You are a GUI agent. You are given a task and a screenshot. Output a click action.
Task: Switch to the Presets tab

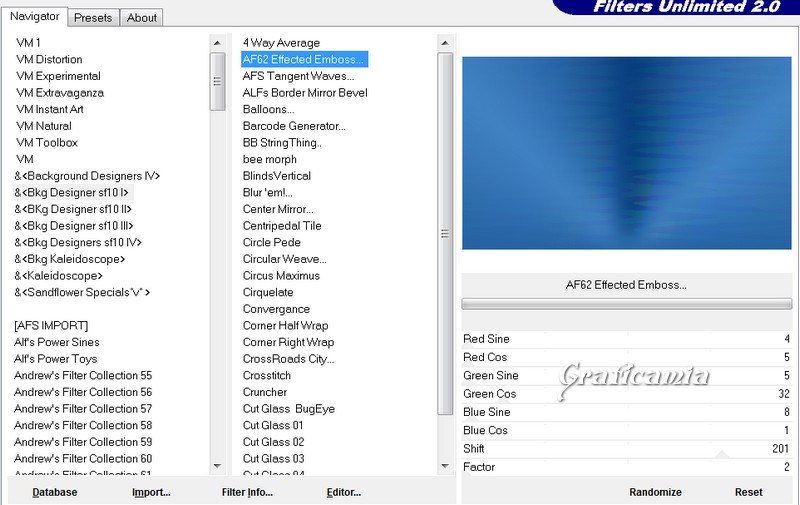point(93,17)
